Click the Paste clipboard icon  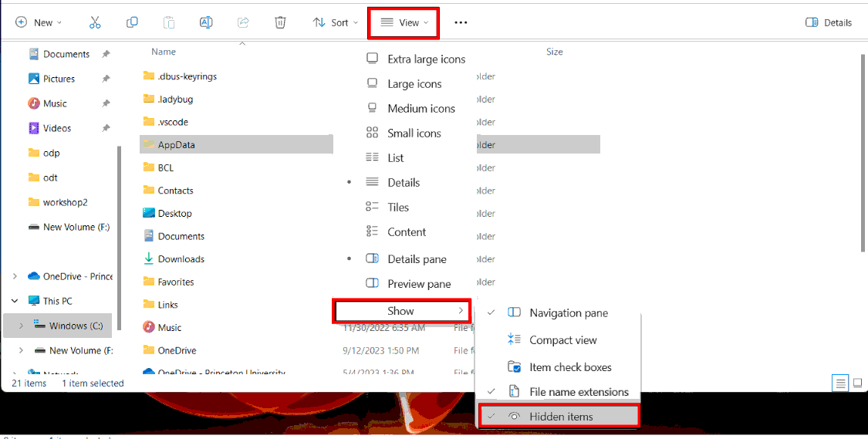[x=169, y=22]
